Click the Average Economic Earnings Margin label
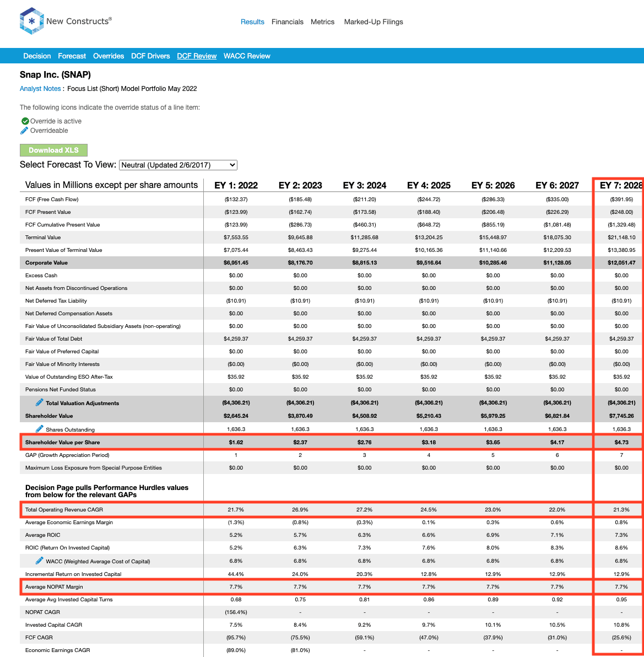Viewport: 644px width, 657px height. coord(69,522)
